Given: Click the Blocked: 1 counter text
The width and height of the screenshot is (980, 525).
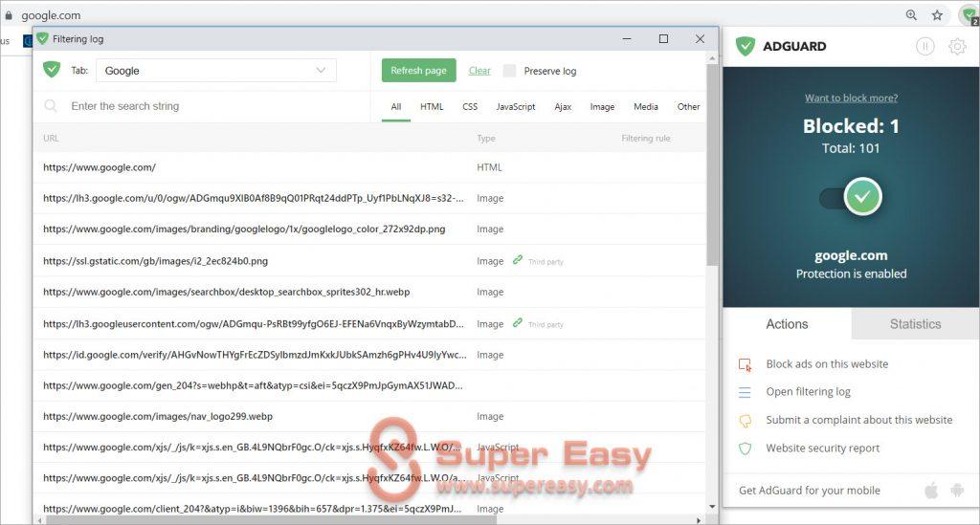Looking at the screenshot, I should click(851, 126).
